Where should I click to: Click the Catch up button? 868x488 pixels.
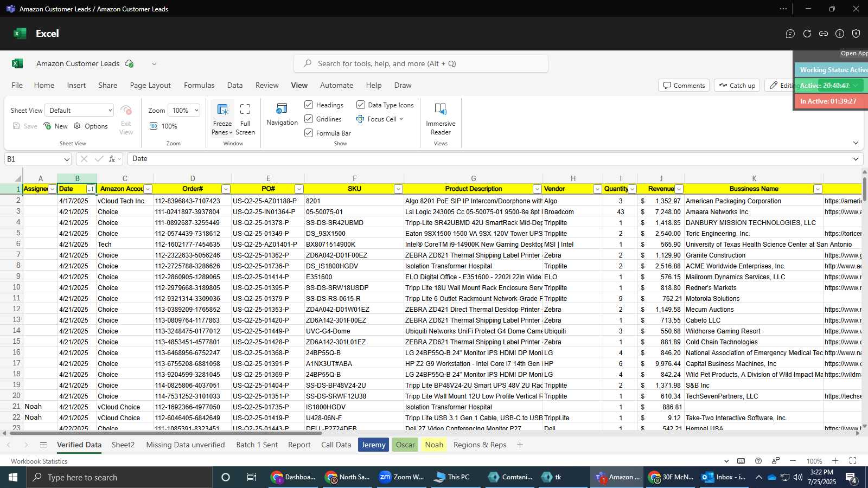tap(737, 85)
